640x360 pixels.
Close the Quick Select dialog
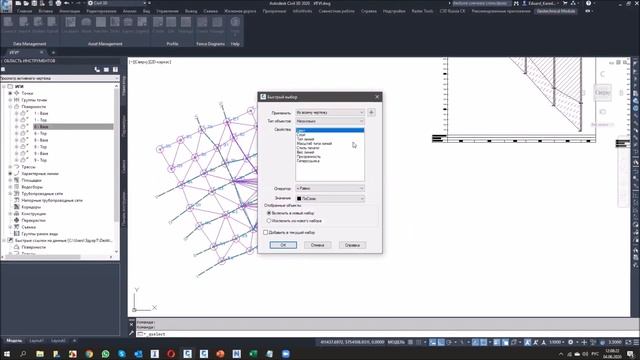point(377,97)
